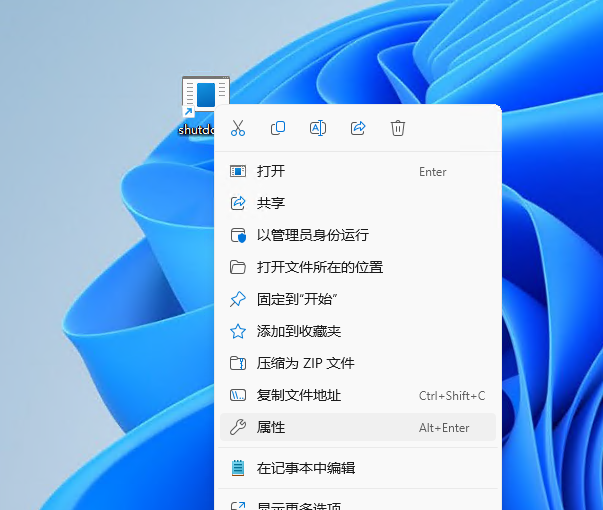
Task: Select 打开 menu entry
Action: [x=358, y=171]
